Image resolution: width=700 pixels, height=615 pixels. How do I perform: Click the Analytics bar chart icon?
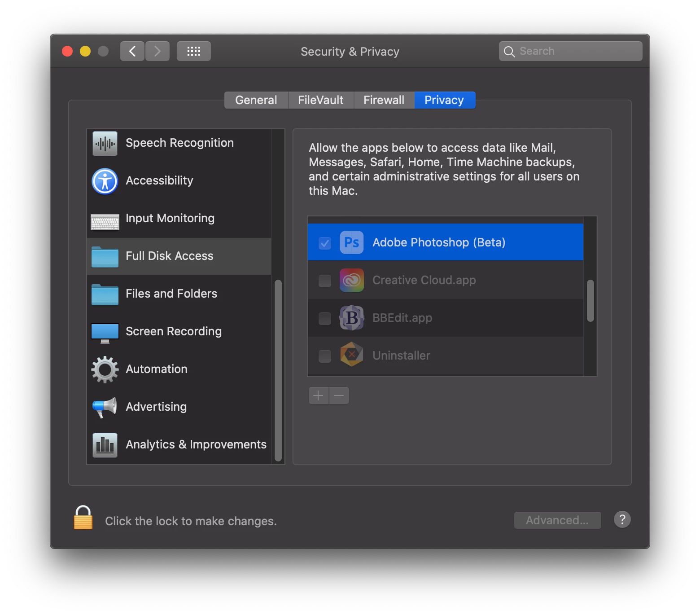[x=105, y=445]
